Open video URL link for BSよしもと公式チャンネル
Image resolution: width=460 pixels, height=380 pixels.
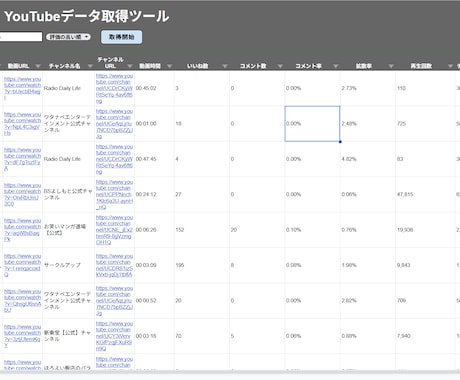point(22,194)
